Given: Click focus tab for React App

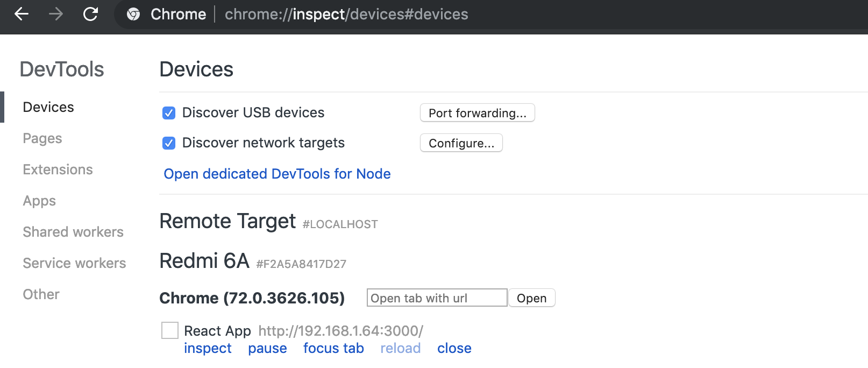Looking at the screenshot, I should (333, 348).
